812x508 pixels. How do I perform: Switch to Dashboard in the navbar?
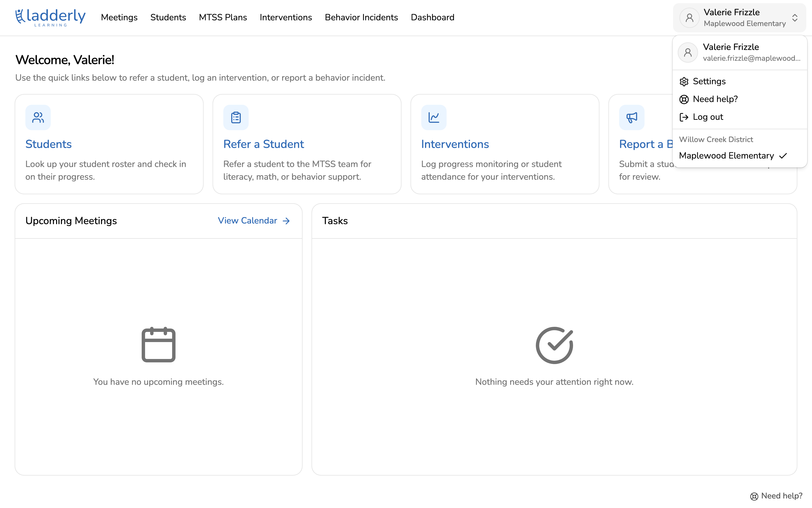click(432, 18)
